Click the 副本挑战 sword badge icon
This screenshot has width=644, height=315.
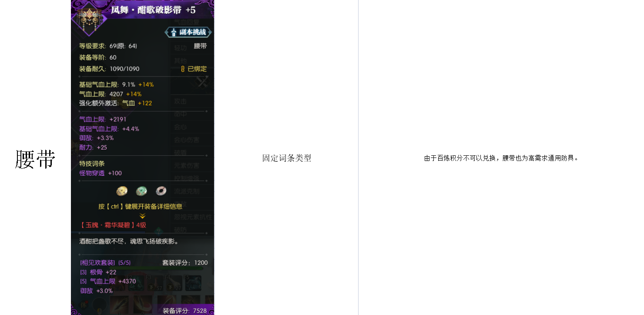click(x=174, y=32)
